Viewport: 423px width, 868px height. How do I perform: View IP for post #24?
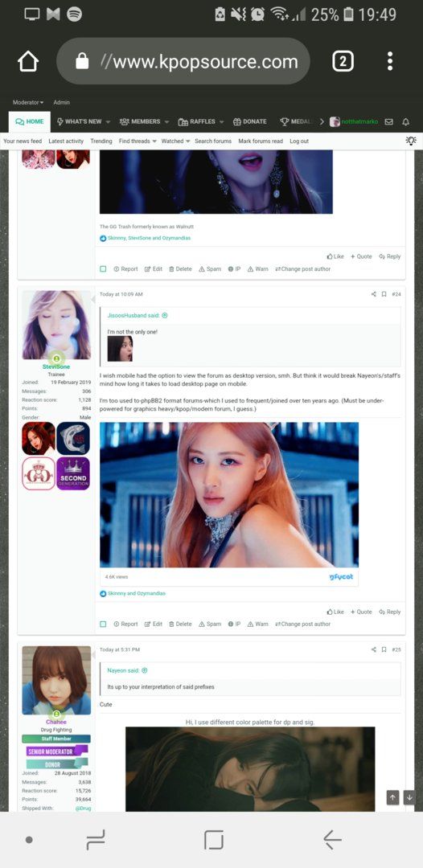click(x=234, y=624)
